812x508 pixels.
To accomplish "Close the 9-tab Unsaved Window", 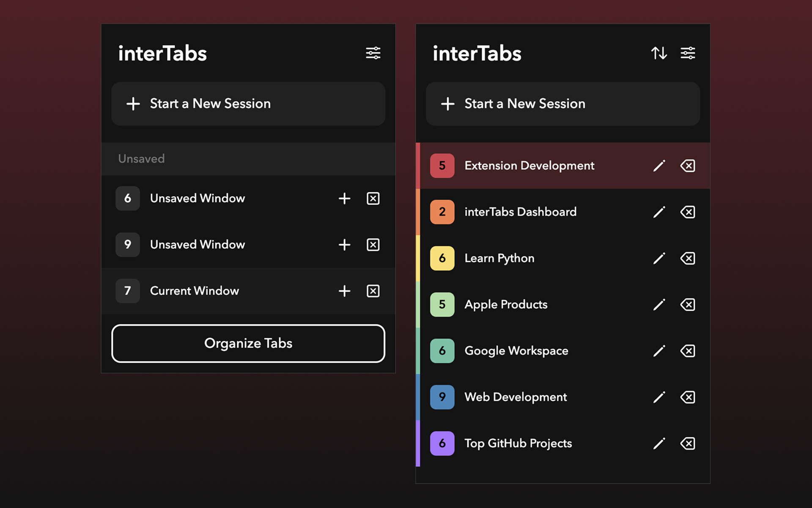I will 373,245.
